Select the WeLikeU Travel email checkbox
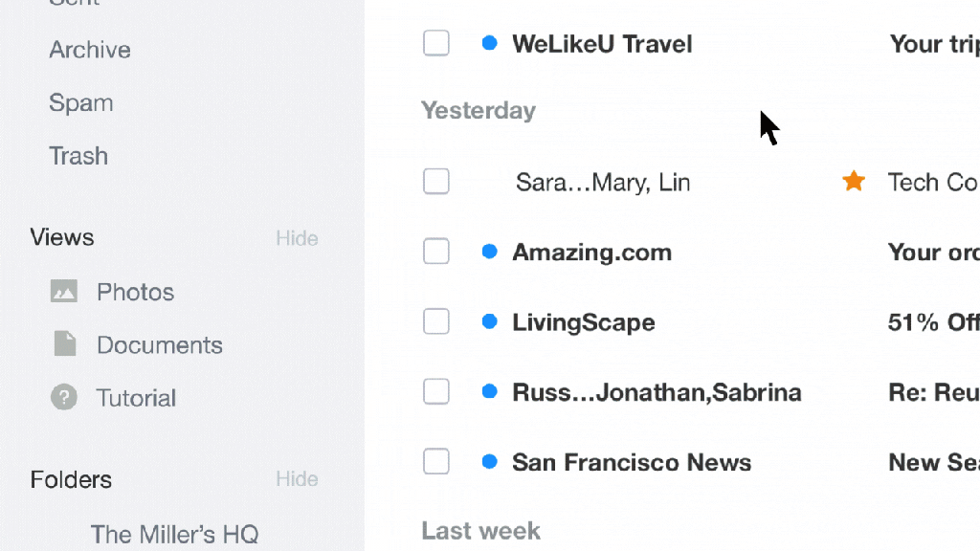 click(x=436, y=43)
